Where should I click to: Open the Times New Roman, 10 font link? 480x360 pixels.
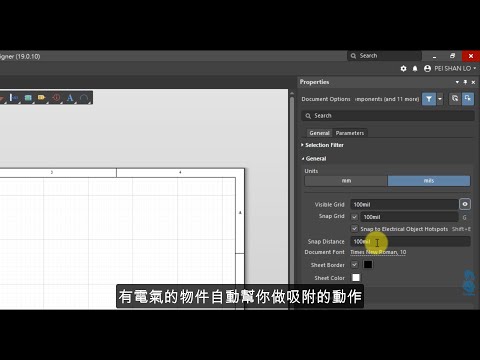378,252
